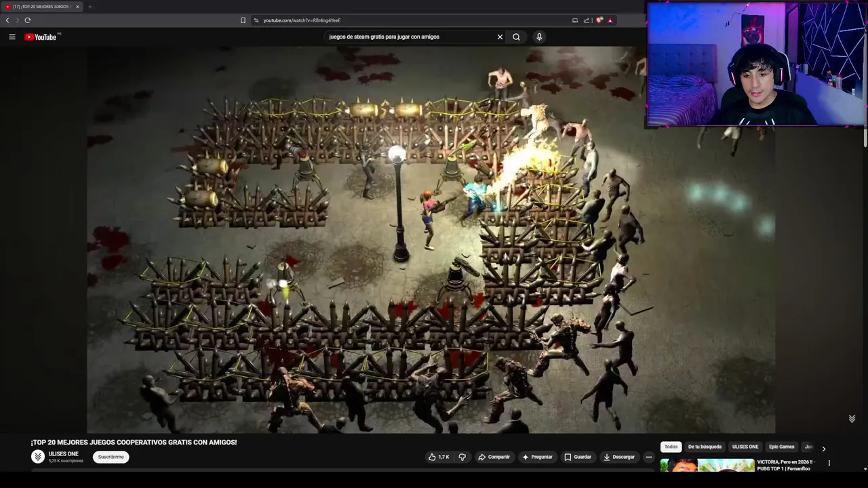Go back with the browser back arrow
The image size is (868, 488).
[7, 20]
